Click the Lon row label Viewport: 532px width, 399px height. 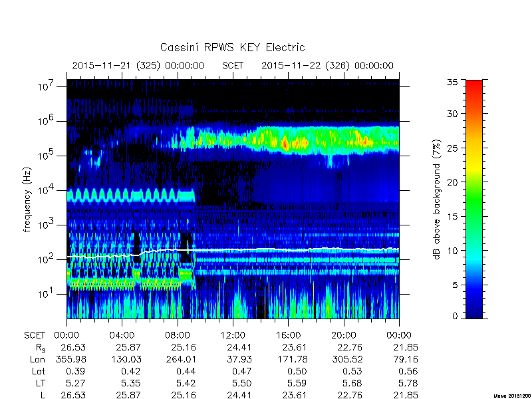(37, 359)
